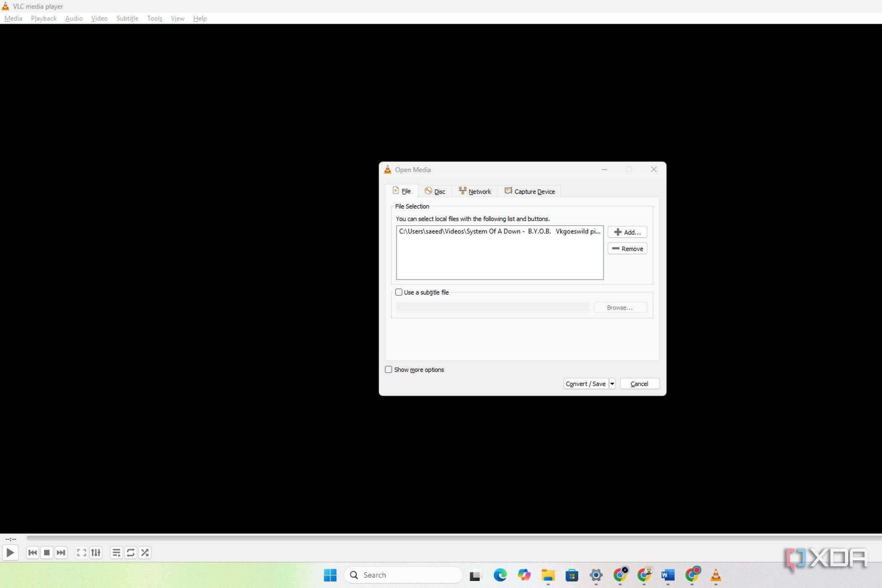Open the Video menu
This screenshot has height=588, width=882.
pos(100,18)
